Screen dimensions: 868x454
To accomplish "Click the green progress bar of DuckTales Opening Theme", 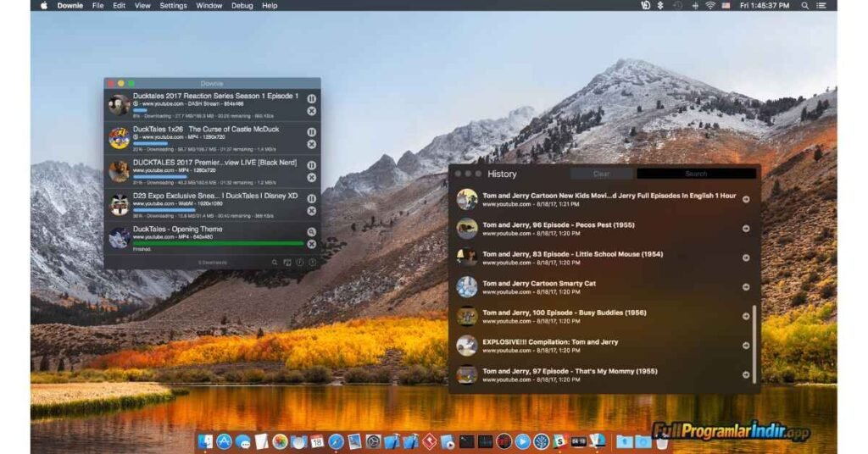I will tap(216, 243).
